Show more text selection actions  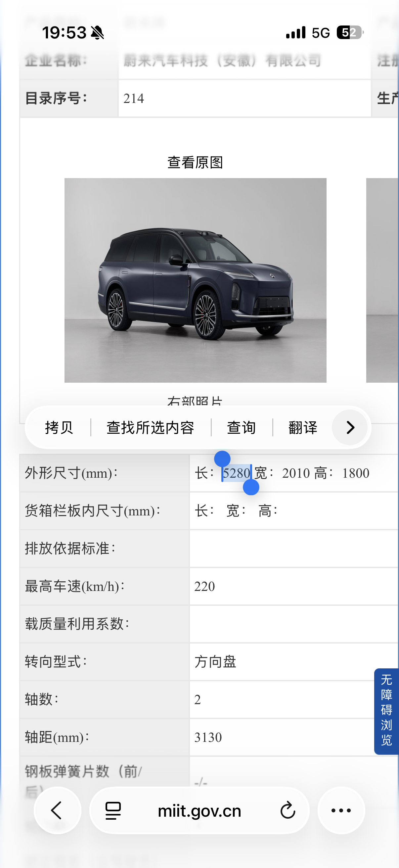click(x=350, y=427)
